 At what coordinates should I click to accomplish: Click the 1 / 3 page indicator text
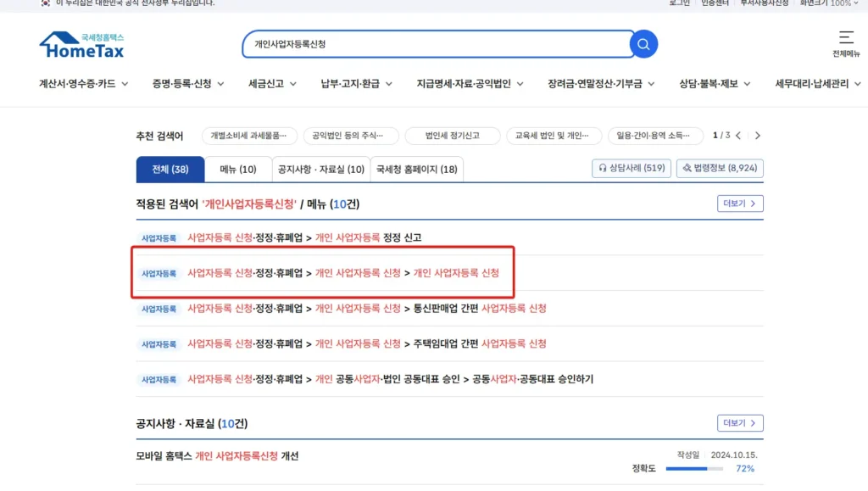point(721,135)
